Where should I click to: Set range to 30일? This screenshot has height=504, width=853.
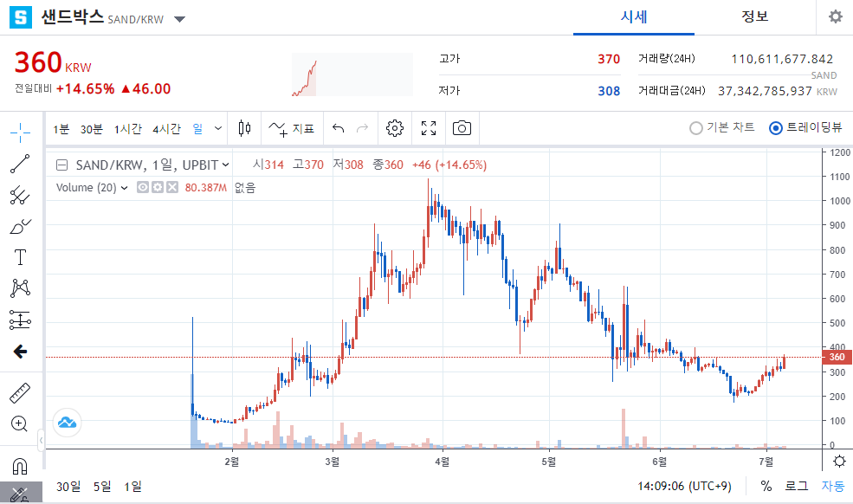pyautogui.click(x=68, y=486)
